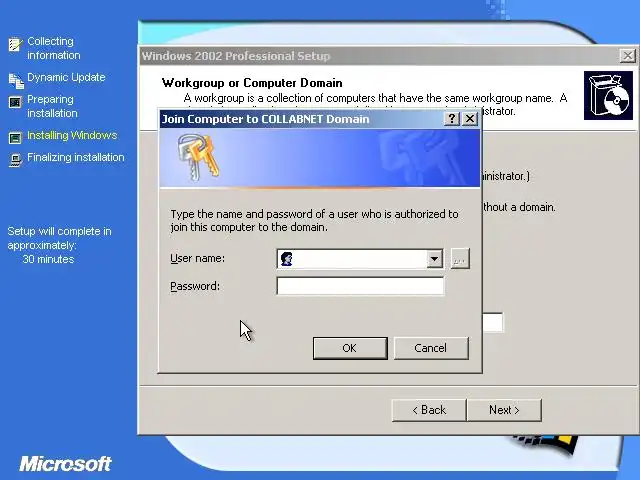This screenshot has width=640, height=480.
Task: Click the 'Installing Windows' step text
Action: pos(72,135)
